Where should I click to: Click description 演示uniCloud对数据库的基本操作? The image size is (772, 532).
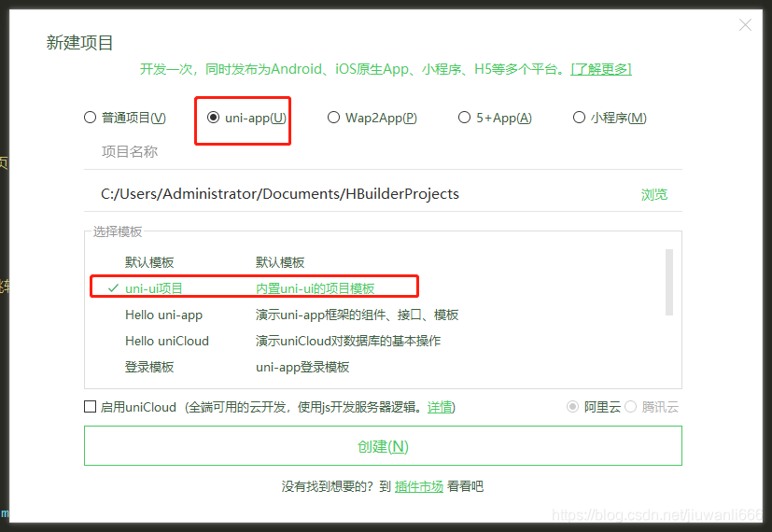347,341
